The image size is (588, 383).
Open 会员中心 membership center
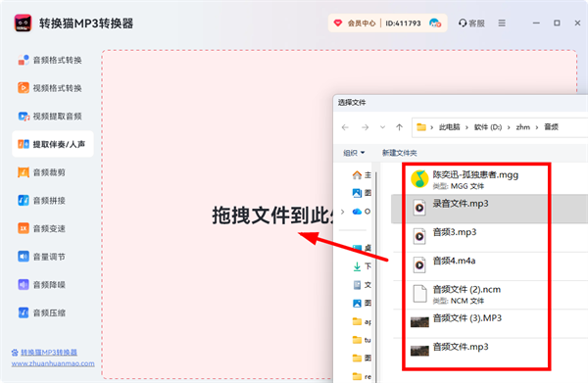(355, 24)
